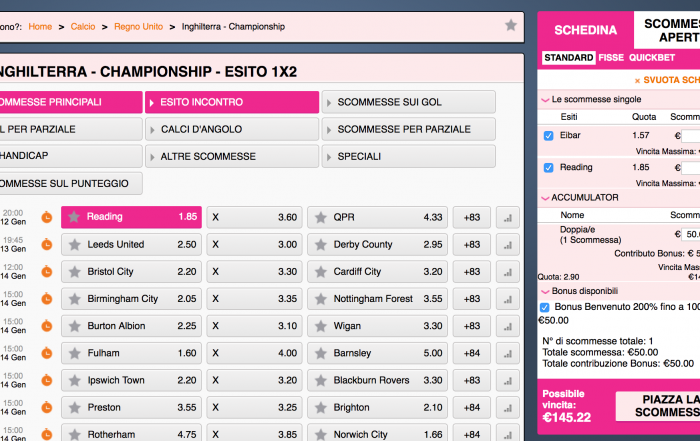Click the clock icon for the Birmingham City match
The image size is (700, 441).
click(x=47, y=299)
